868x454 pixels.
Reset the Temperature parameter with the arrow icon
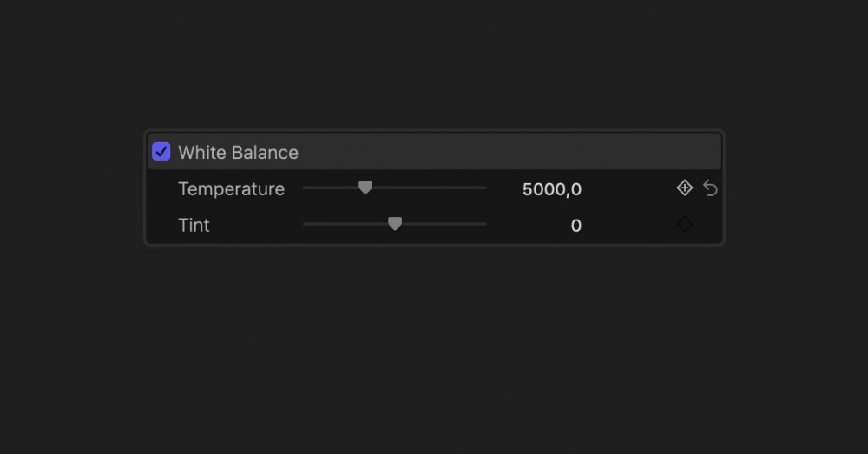(710, 188)
